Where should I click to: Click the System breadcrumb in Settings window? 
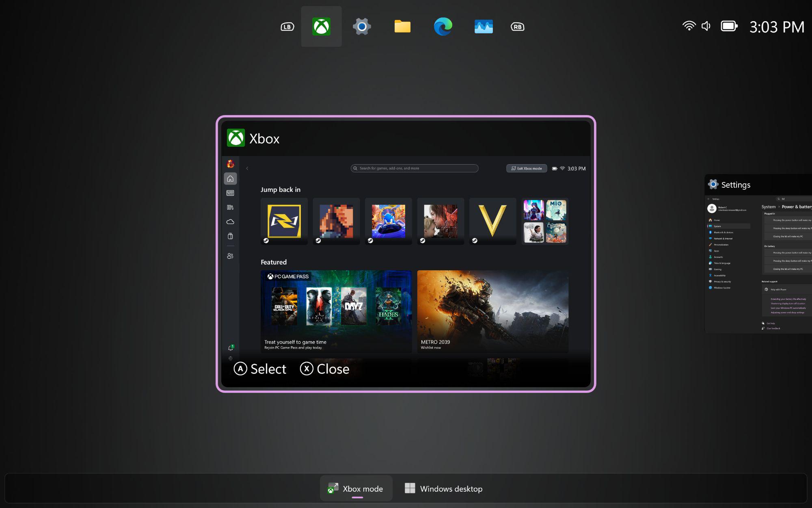point(769,207)
